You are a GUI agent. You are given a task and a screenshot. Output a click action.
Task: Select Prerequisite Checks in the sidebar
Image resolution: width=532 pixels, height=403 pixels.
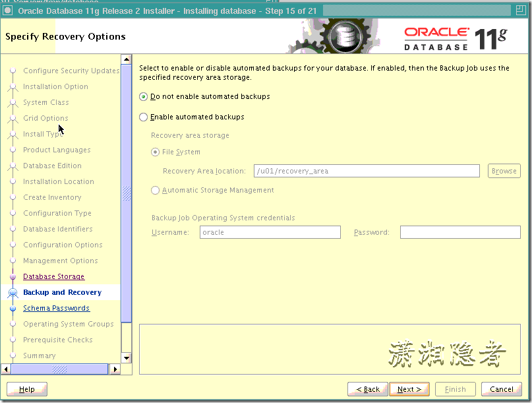[x=59, y=340]
